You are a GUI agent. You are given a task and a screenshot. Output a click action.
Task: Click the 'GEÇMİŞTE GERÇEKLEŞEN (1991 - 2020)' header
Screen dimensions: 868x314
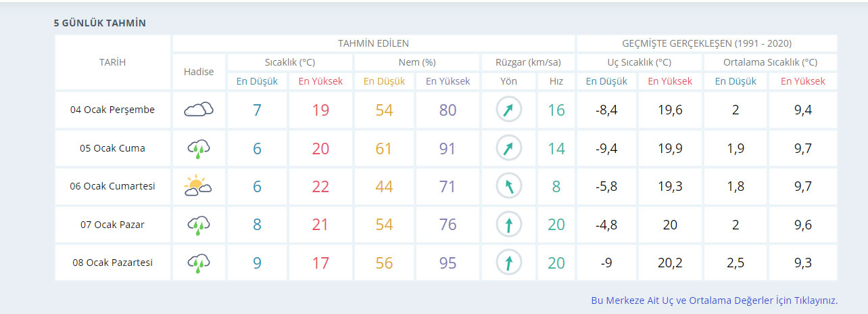[706, 43]
